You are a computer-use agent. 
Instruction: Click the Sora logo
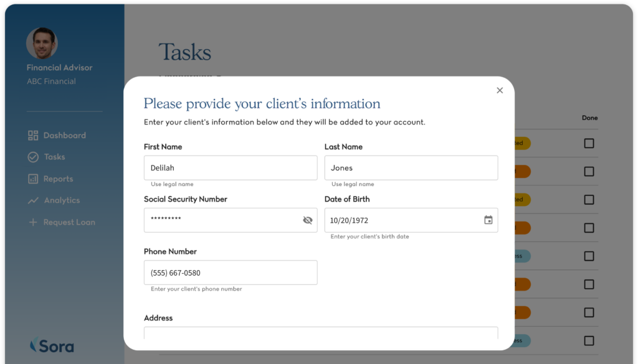click(52, 346)
